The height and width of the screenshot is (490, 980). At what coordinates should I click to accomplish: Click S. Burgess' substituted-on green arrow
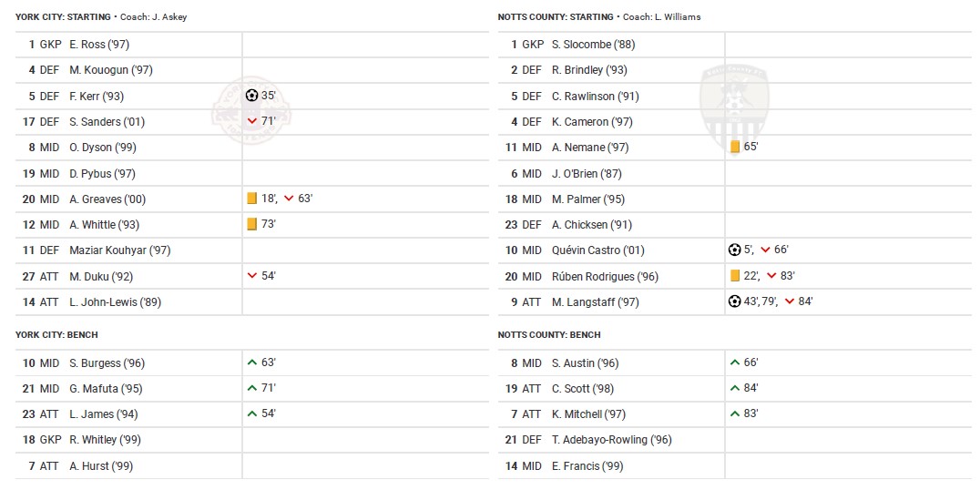click(x=252, y=362)
